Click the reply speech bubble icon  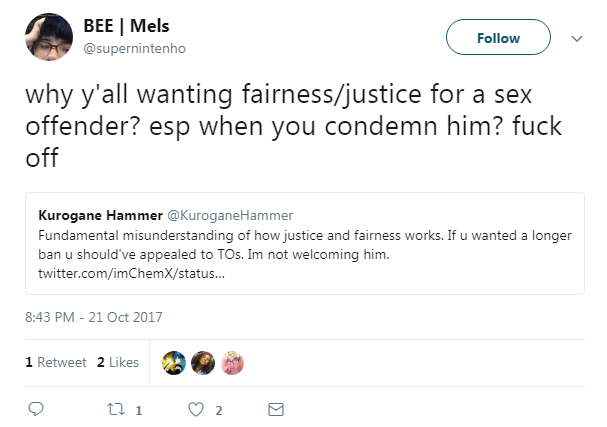[x=36, y=409]
